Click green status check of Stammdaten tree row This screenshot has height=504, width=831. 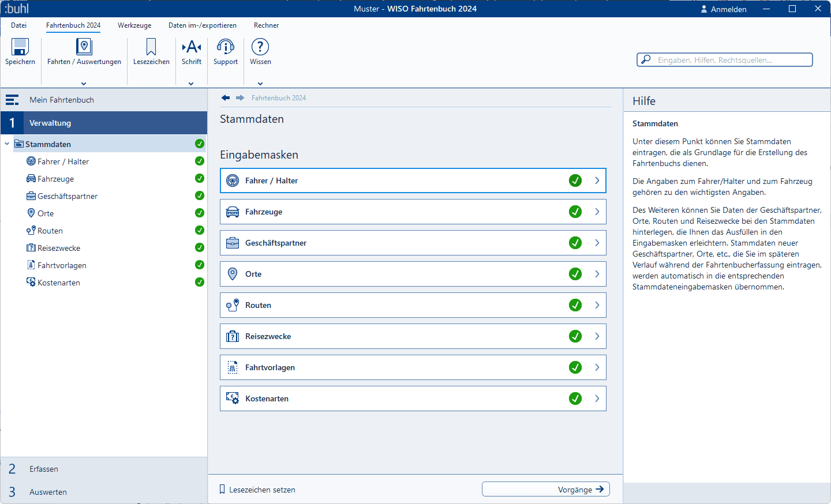pyautogui.click(x=200, y=144)
